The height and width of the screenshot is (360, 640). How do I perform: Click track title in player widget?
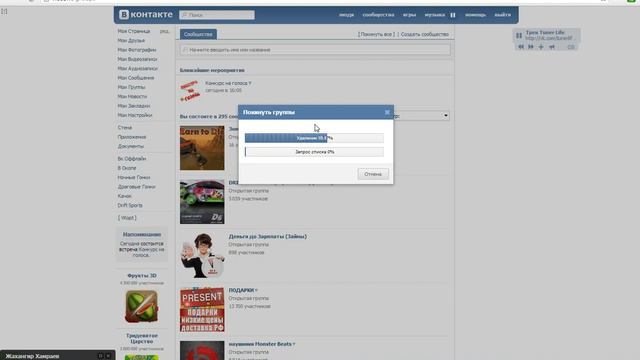(545, 32)
